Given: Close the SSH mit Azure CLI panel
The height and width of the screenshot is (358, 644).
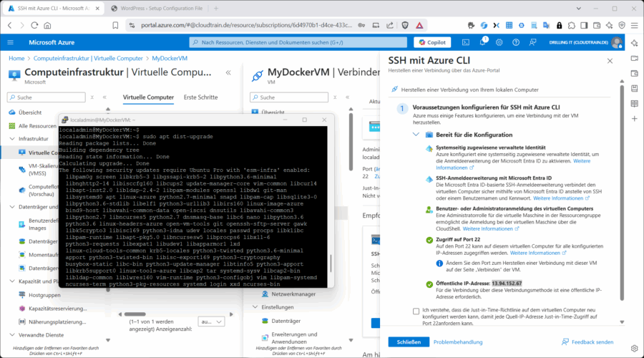Looking at the screenshot, I should tap(610, 61).
